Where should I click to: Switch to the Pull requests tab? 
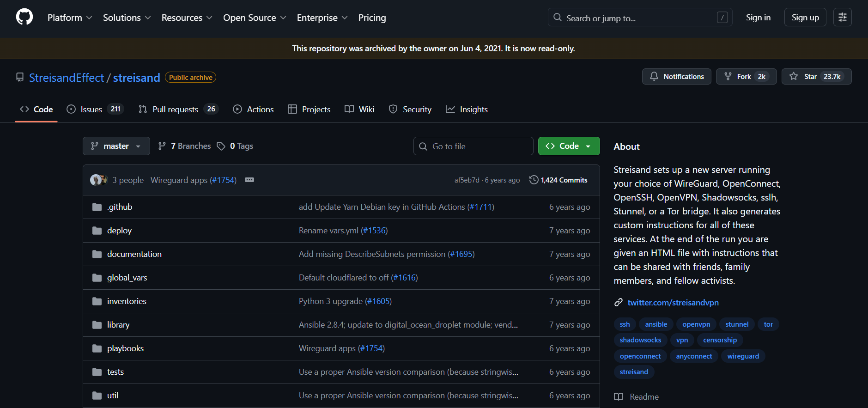click(178, 110)
